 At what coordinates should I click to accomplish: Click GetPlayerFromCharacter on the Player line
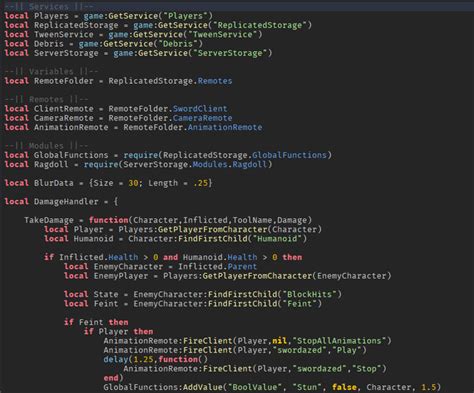[213, 229]
